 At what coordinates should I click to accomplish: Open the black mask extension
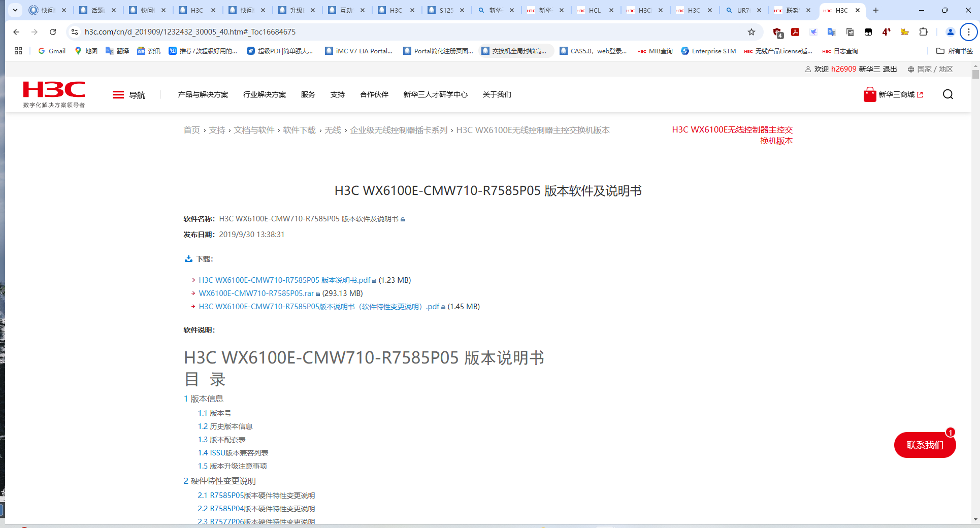click(868, 32)
